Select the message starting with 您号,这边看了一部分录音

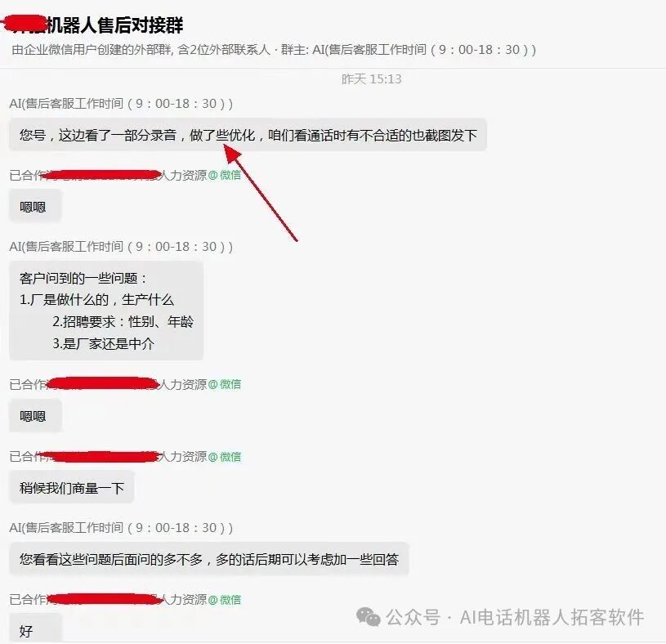click(248, 135)
